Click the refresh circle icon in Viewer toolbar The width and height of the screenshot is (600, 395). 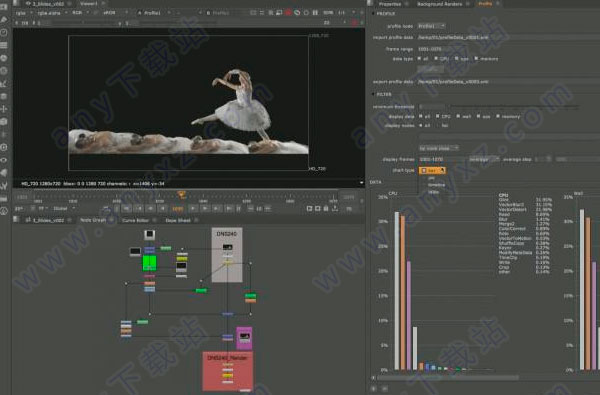[x=306, y=13]
